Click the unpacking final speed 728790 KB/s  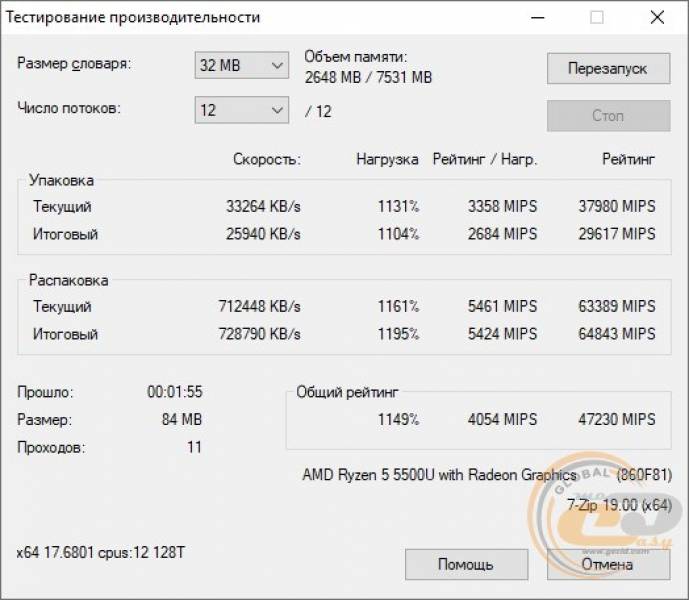259,334
